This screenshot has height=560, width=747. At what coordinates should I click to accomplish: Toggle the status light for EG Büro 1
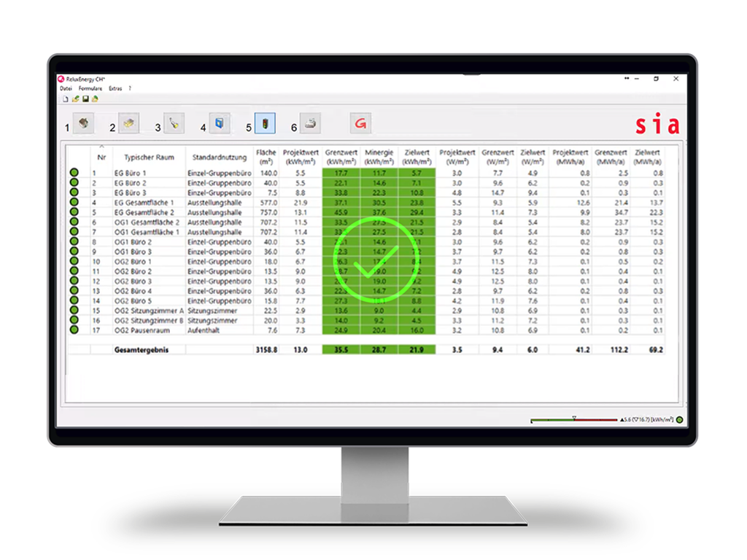tap(73, 173)
